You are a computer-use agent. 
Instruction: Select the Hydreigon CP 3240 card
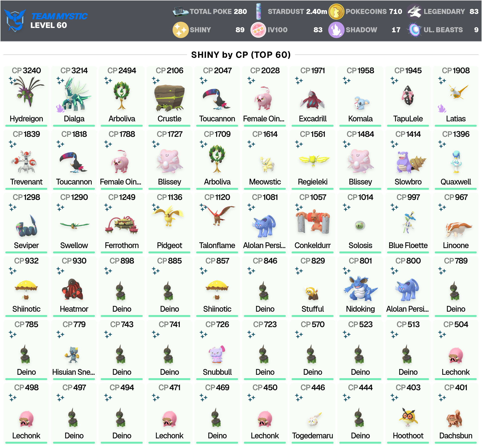26,96
